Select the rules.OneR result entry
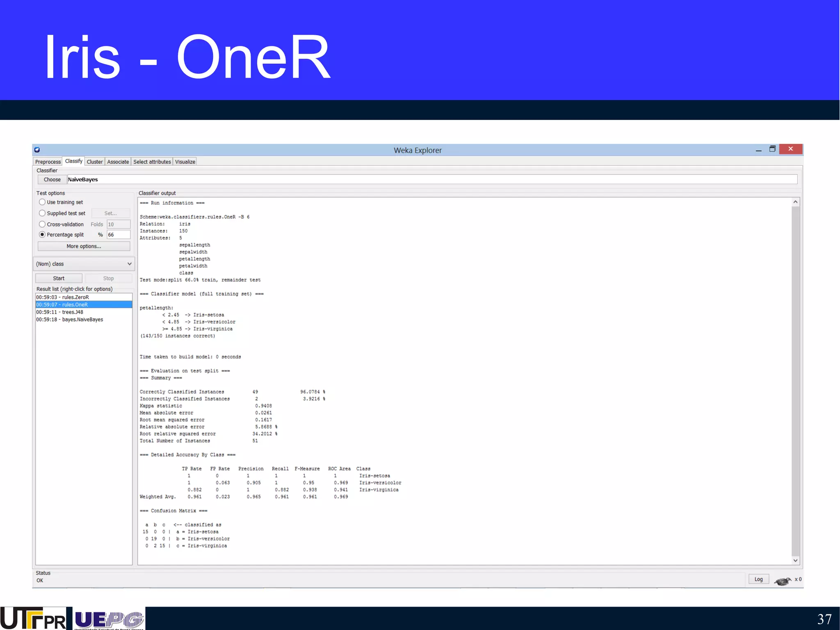Image resolution: width=840 pixels, height=630 pixels. click(84, 305)
